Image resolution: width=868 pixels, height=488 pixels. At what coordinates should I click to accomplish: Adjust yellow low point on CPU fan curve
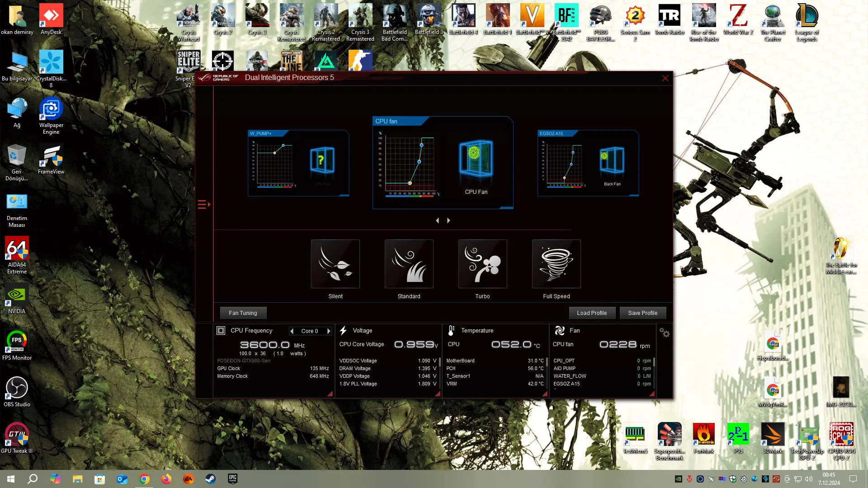410,183
